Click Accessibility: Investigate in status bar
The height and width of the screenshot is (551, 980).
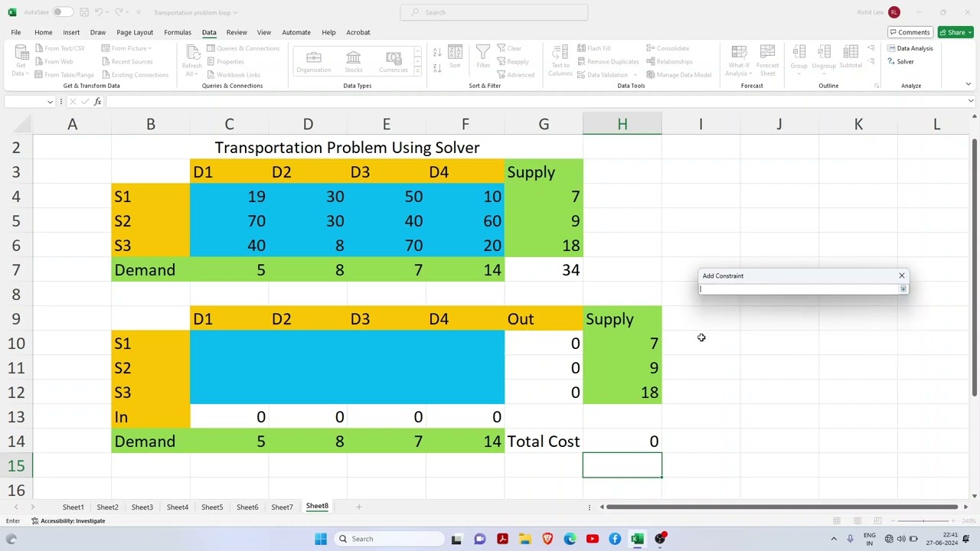coord(68,521)
